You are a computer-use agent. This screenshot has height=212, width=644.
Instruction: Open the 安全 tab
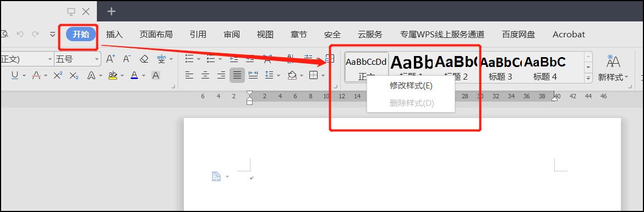point(332,35)
